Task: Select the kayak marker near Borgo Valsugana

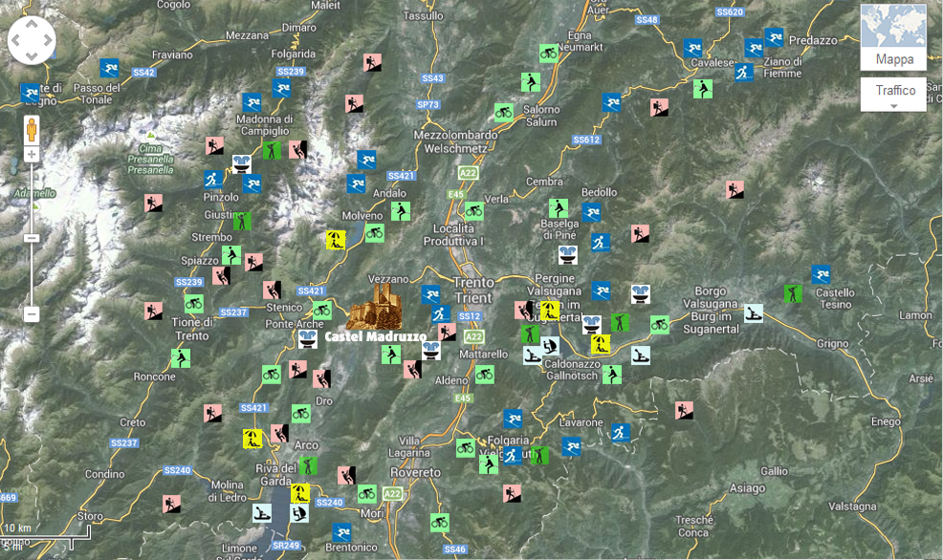Action: [754, 312]
